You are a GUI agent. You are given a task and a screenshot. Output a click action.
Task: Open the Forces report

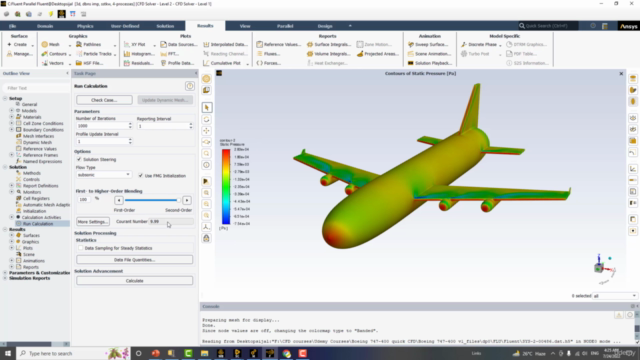pos(269,63)
